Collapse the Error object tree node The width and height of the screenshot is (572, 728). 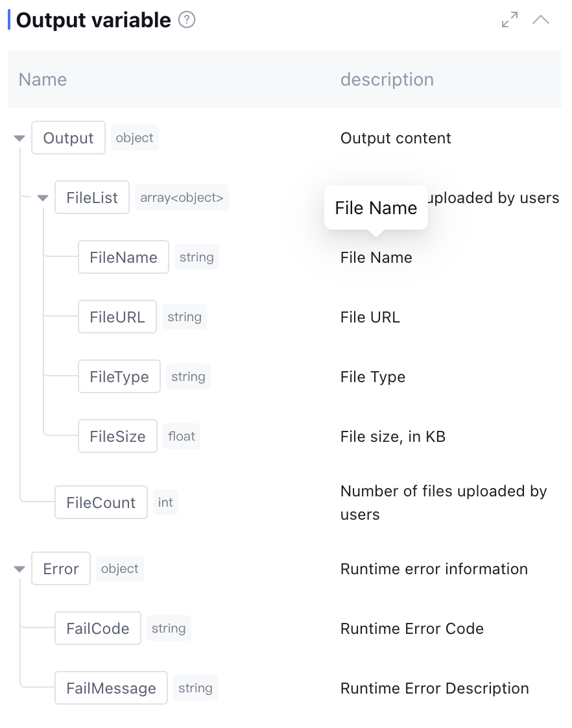point(19,569)
